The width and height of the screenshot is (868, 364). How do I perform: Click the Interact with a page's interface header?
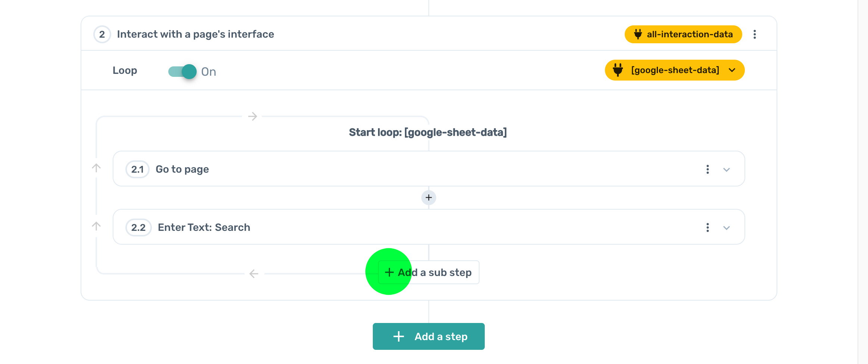pyautogui.click(x=195, y=34)
